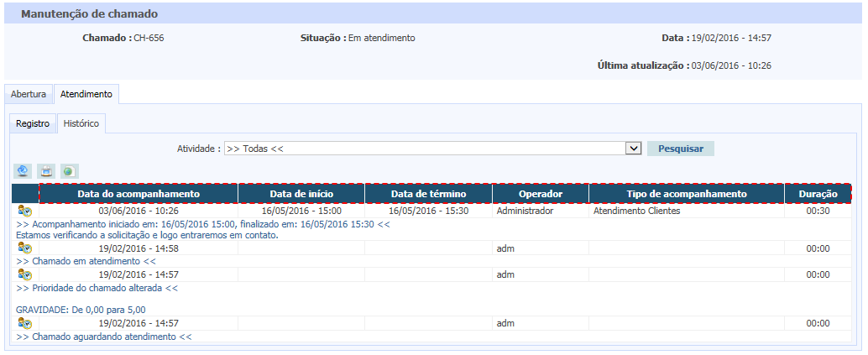Click the Operador column header
Viewport: 868px width, 355px height.
[541, 194]
